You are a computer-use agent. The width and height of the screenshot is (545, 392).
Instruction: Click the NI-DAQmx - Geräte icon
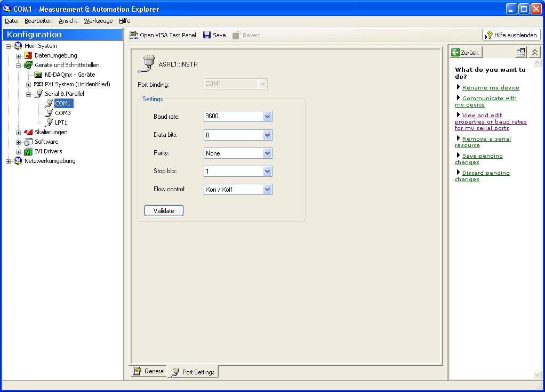pyautogui.click(x=38, y=75)
